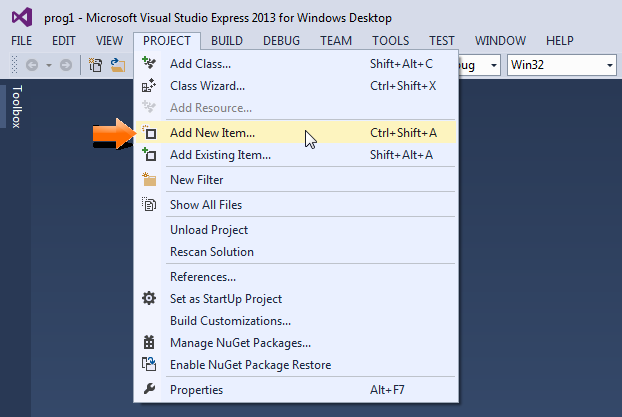Choose Rescan Solution menu entry
This screenshot has width=622, height=417.
(x=212, y=252)
